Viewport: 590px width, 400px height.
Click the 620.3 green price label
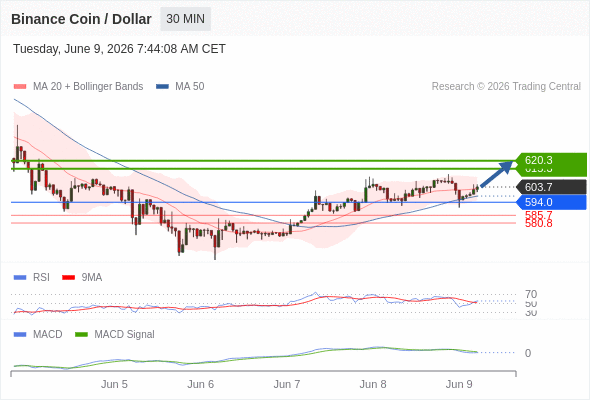[551, 160]
